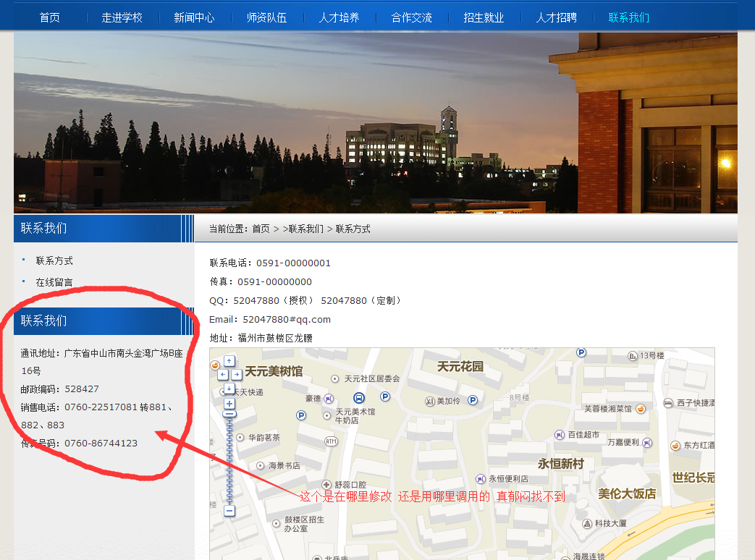
Task: Open the 新闻中心 navigation menu item
Action: pyautogui.click(x=194, y=17)
